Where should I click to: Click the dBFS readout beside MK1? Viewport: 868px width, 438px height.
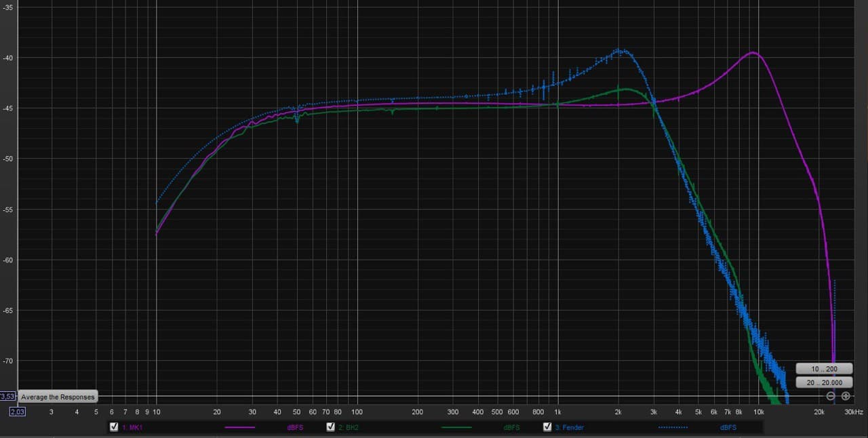(295, 428)
